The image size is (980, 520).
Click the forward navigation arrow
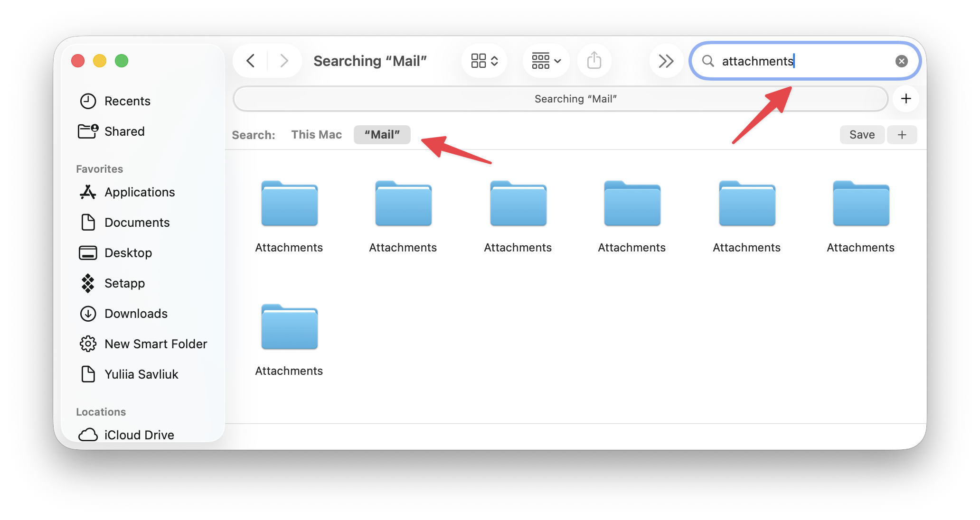point(284,61)
